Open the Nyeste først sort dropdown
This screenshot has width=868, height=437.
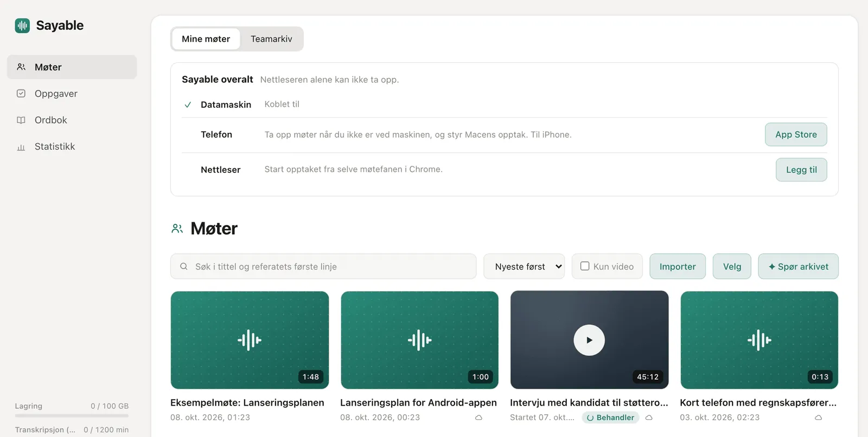524,266
